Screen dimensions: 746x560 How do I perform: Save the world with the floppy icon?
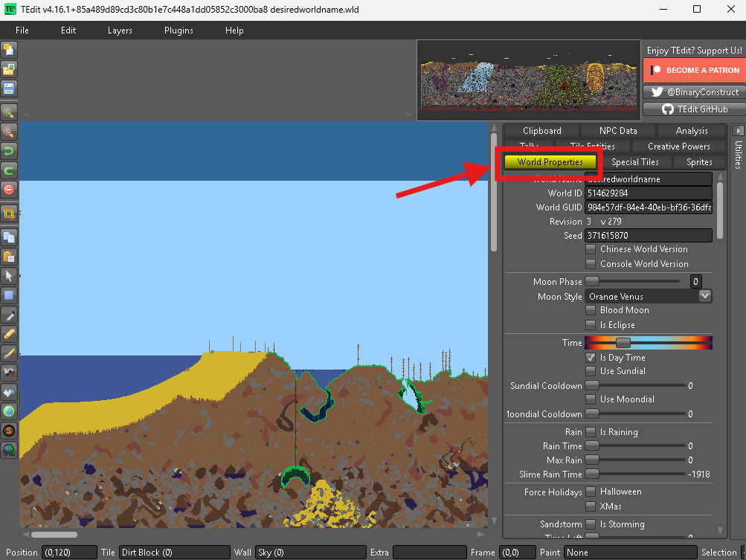[x=9, y=89]
